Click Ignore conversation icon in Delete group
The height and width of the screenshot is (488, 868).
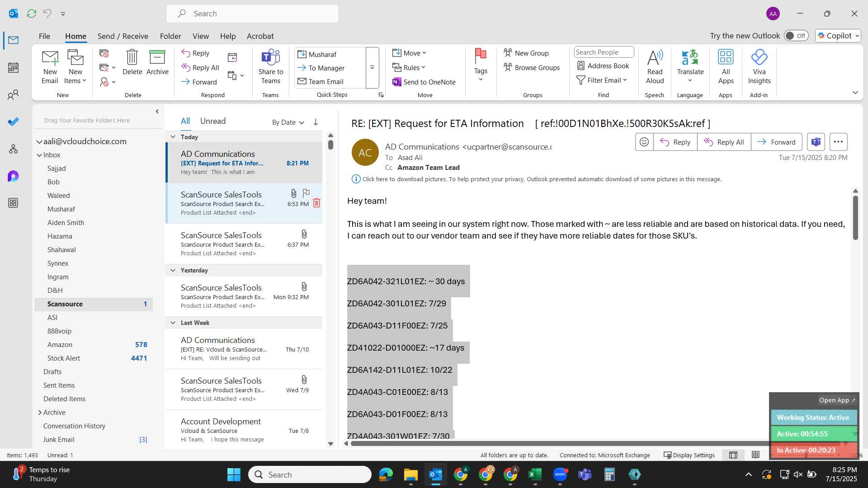click(x=104, y=53)
